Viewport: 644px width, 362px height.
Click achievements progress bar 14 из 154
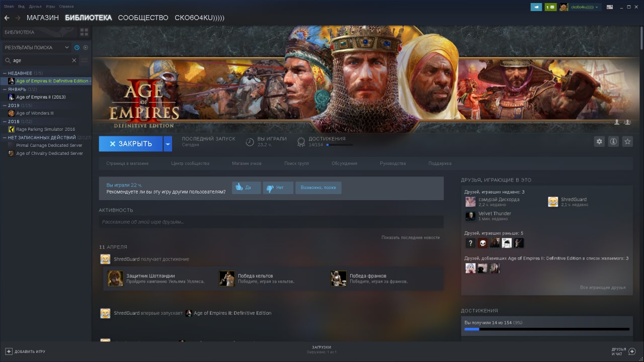tap(546, 329)
